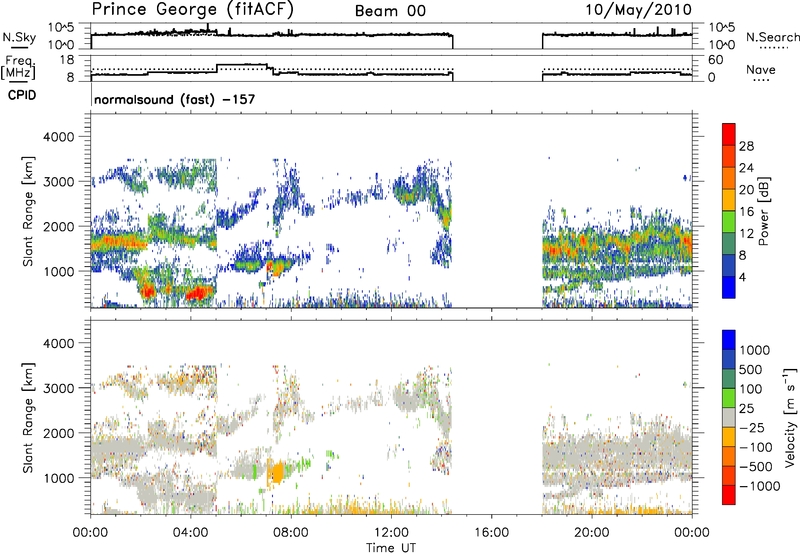Click the 'N.Search' legend label
Viewport: 800px width, 554px height.
coord(772,37)
